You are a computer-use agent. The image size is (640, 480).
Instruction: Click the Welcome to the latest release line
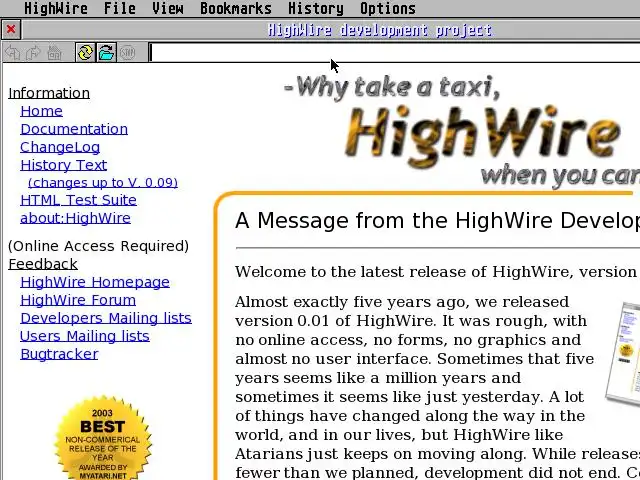point(438,272)
